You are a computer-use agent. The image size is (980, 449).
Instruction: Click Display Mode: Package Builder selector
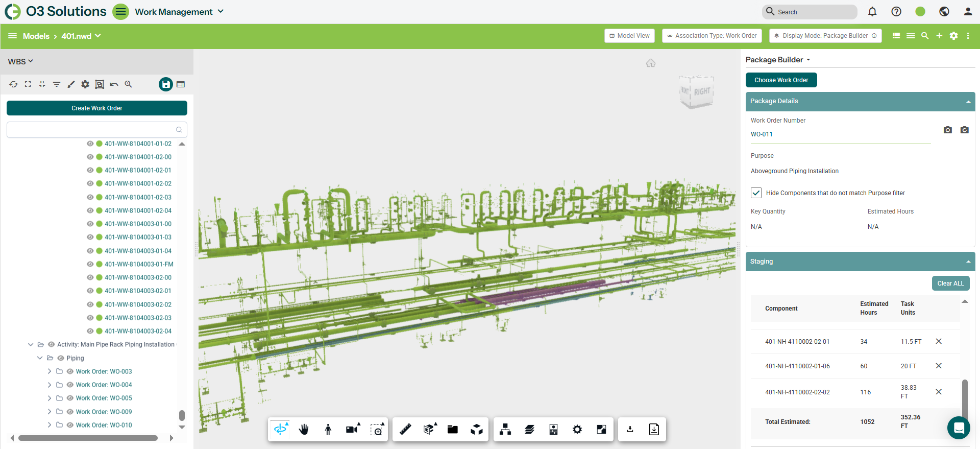pyautogui.click(x=825, y=36)
